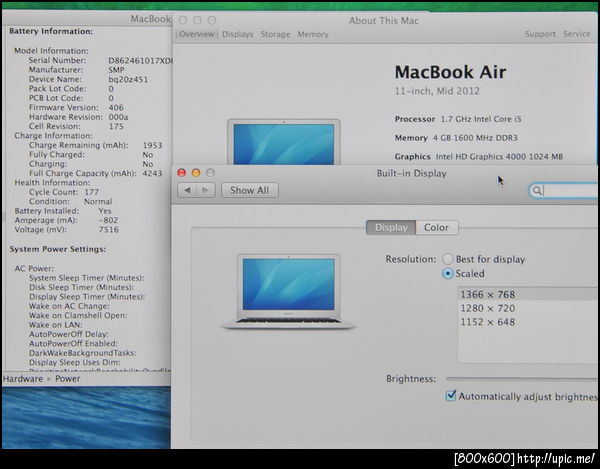Click the Cell Revision value 175
Screen dimensions: 600x469
[x=116, y=126]
